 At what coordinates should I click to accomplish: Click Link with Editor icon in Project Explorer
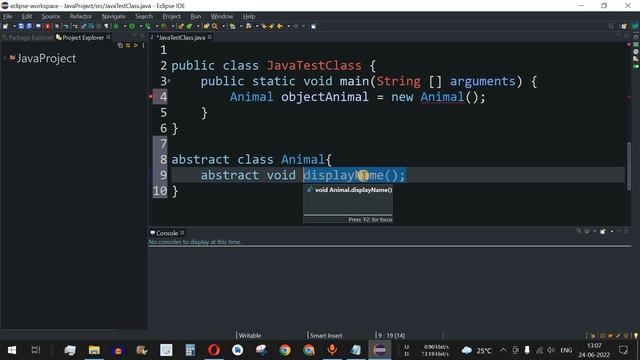(x=128, y=45)
